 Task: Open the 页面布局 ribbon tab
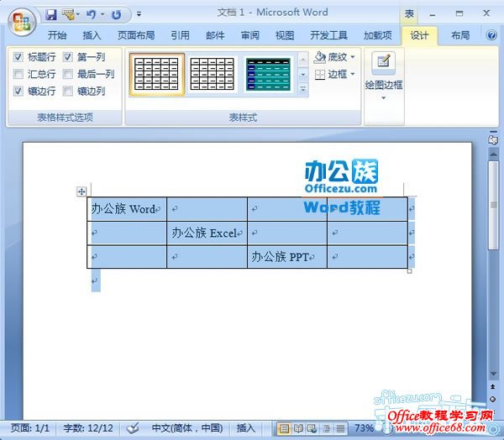pyautogui.click(x=136, y=35)
